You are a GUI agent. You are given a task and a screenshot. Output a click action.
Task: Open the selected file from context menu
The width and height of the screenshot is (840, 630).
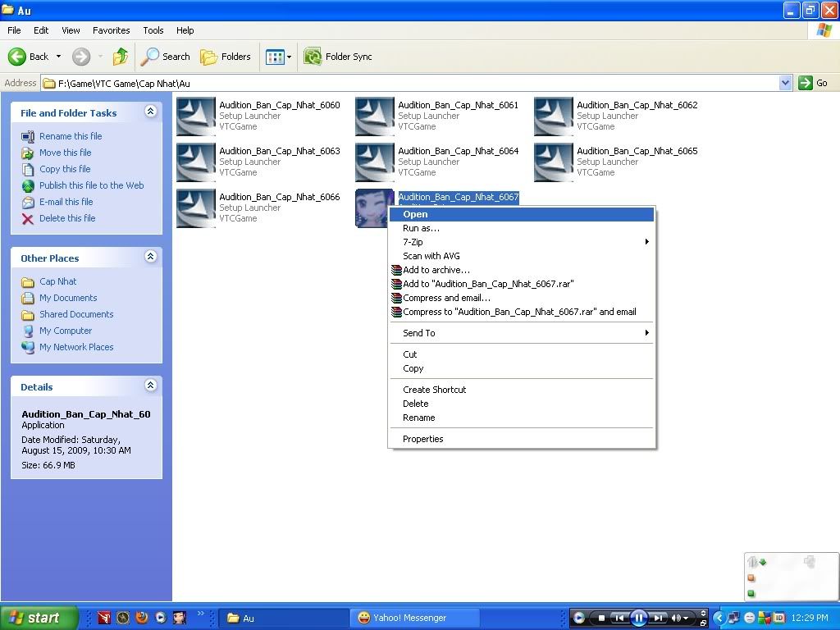pos(521,214)
